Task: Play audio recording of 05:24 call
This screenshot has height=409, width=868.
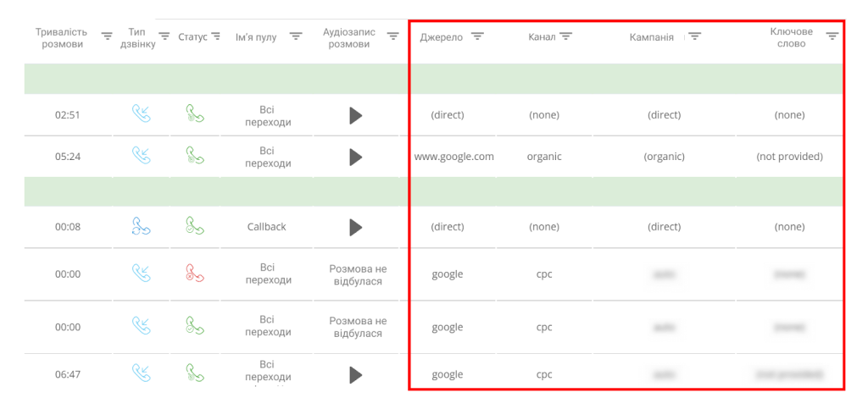Action: pos(355,157)
